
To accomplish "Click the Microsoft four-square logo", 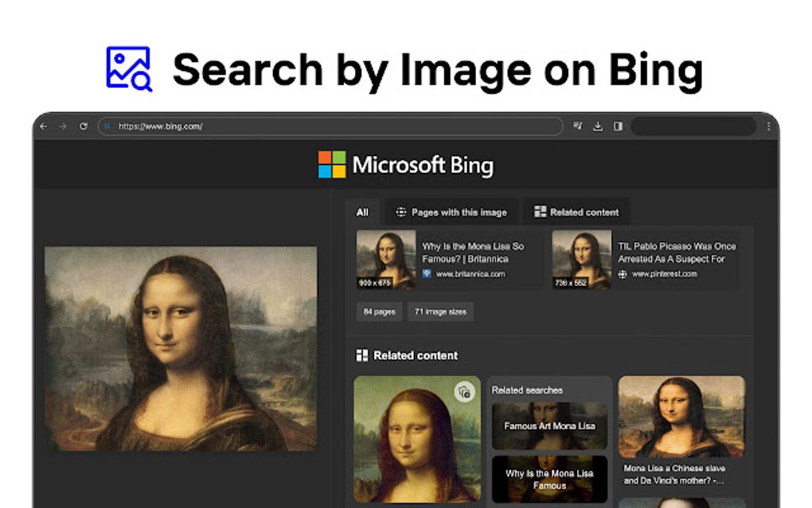I will [x=332, y=165].
